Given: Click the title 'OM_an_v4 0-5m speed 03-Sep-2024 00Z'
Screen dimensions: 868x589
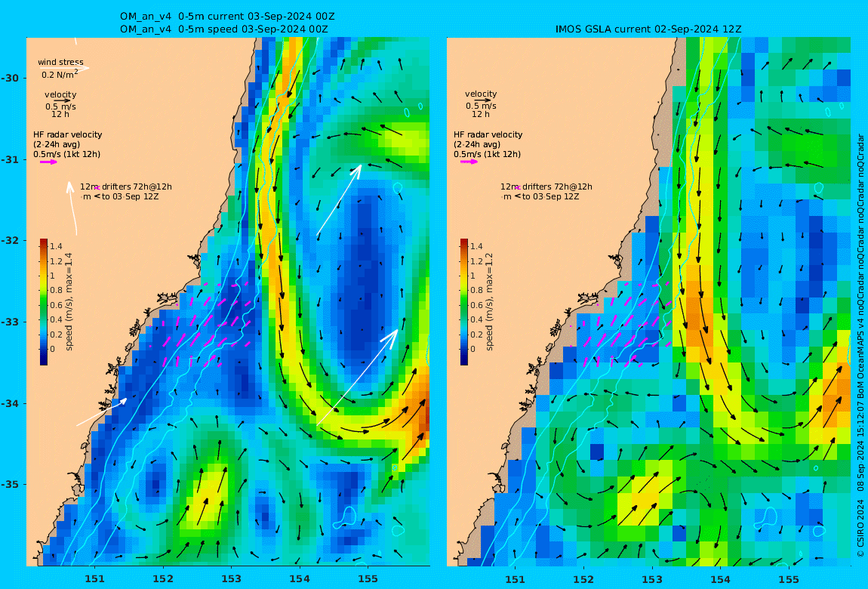Looking at the screenshot, I should tap(223, 29).
